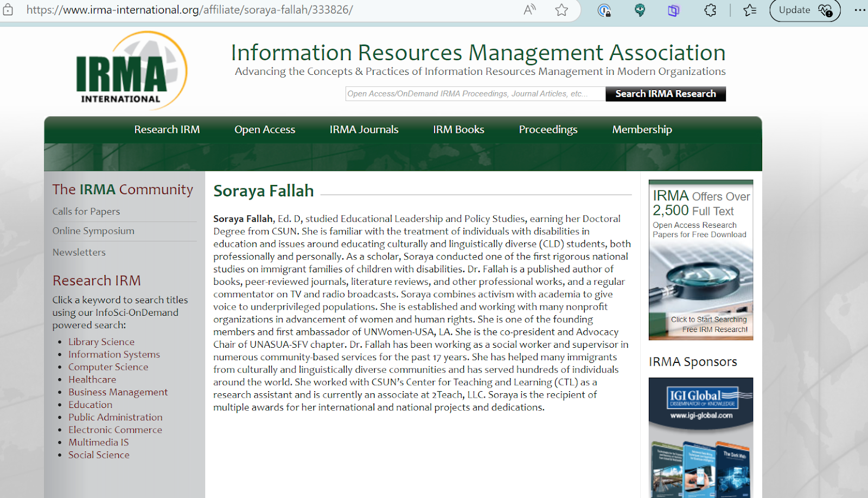Open the Proceedings menu
The width and height of the screenshot is (868, 498).
548,130
